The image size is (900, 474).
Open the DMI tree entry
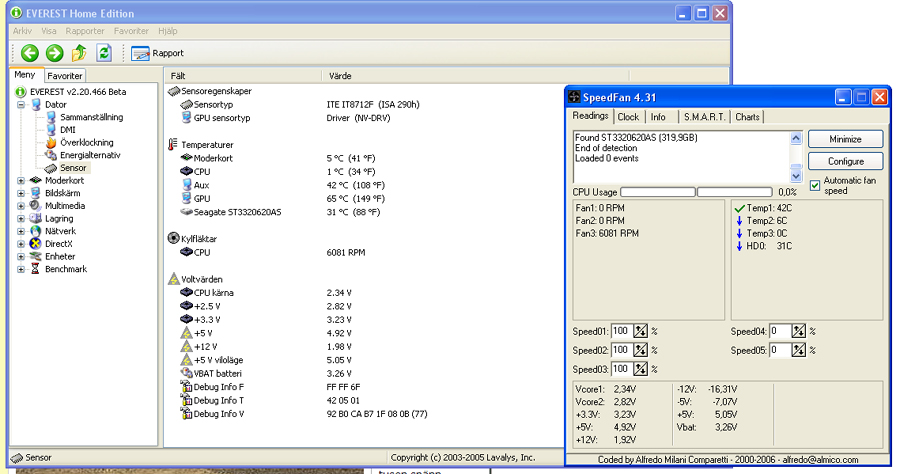pos(68,130)
